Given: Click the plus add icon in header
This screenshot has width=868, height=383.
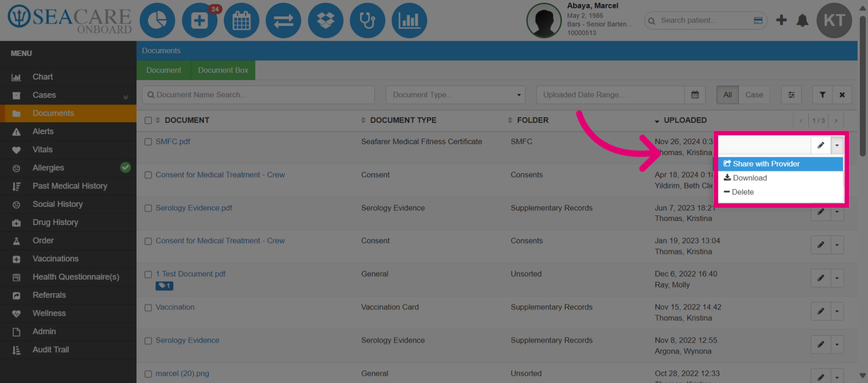Looking at the screenshot, I should click(781, 20).
